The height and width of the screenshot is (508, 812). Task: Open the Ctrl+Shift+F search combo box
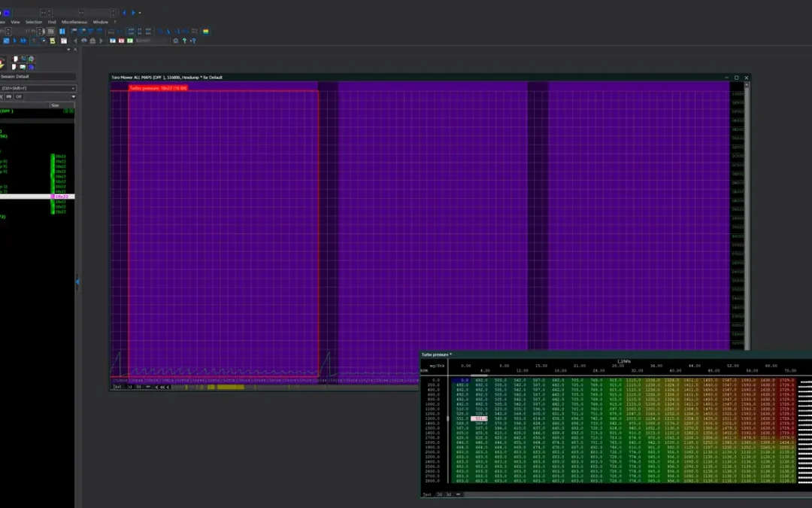(38, 89)
